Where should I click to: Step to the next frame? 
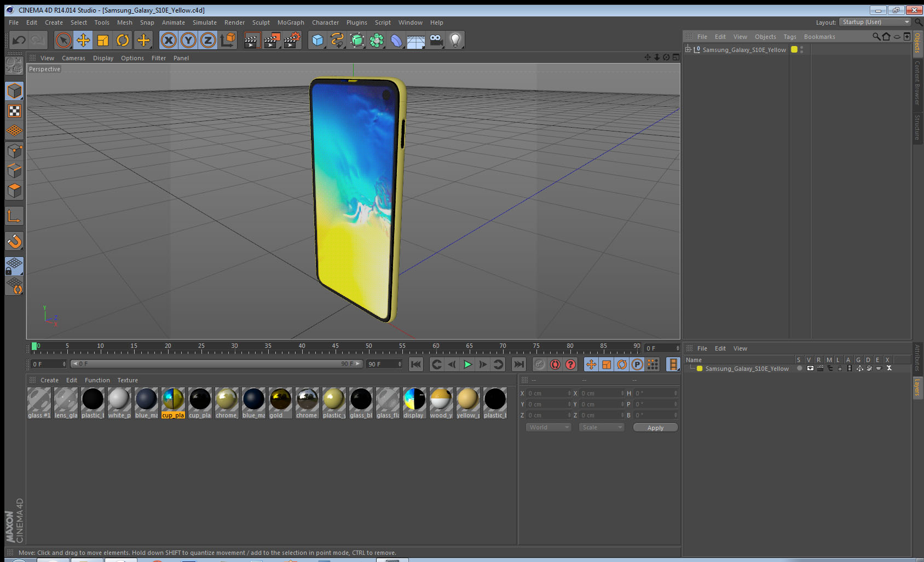pyautogui.click(x=483, y=364)
